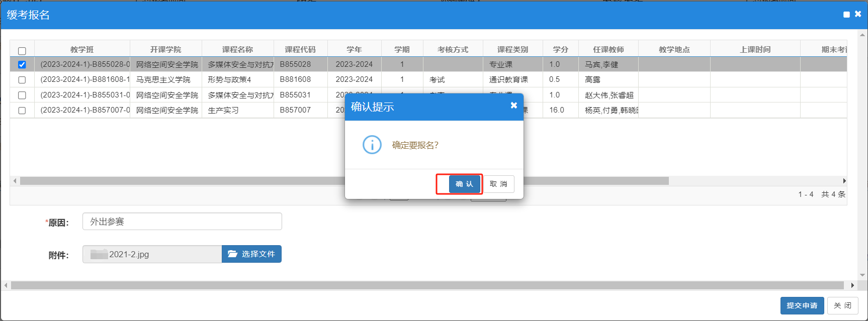Confirm registration with the 确认 button
The image size is (868, 321).
pyautogui.click(x=464, y=184)
